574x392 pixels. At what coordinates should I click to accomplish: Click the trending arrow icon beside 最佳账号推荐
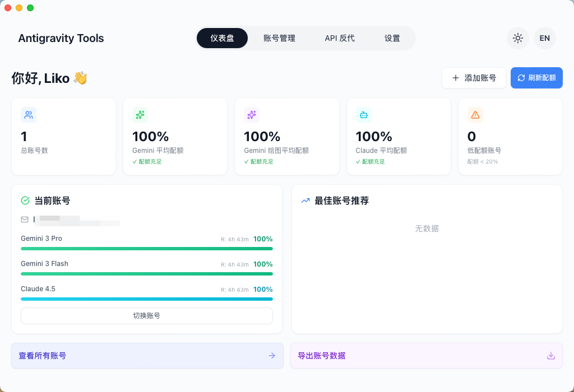[x=305, y=200]
